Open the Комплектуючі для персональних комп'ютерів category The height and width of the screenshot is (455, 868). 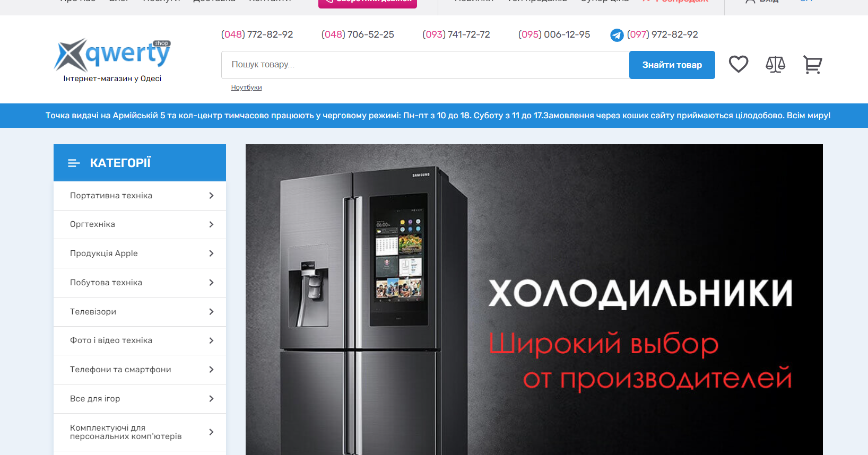tap(140, 432)
